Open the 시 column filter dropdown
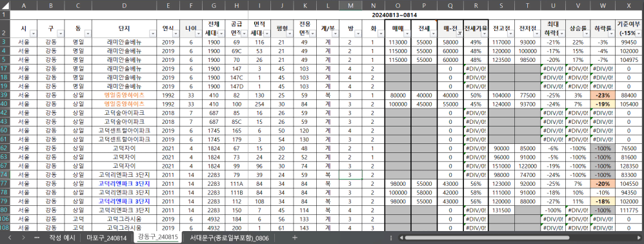Image resolution: width=644 pixels, height=244 pixels. click(33, 34)
